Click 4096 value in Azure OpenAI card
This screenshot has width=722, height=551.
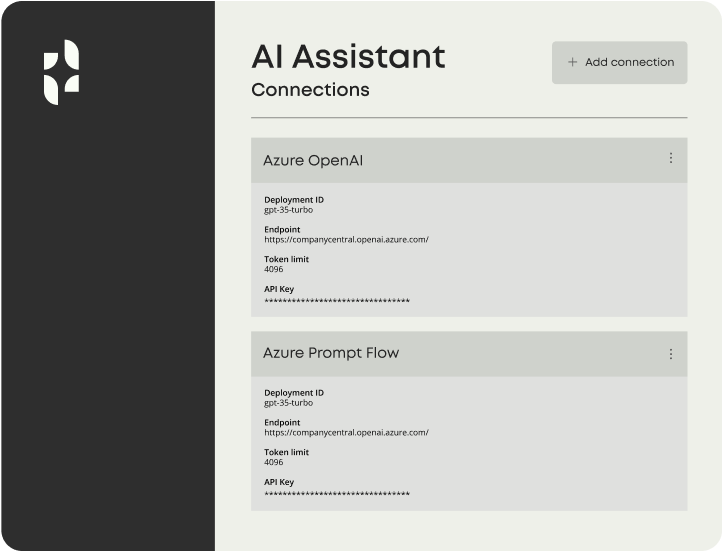click(x=274, y=269)
